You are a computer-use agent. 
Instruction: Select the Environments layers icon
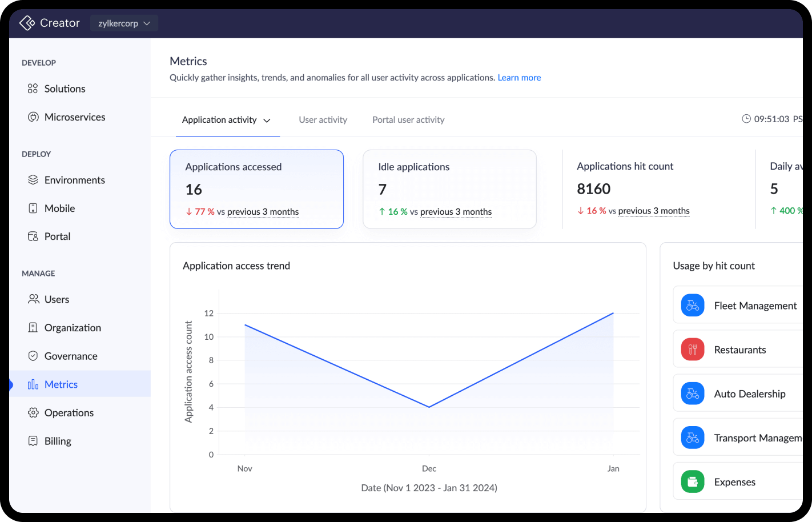tap(33, 180)
